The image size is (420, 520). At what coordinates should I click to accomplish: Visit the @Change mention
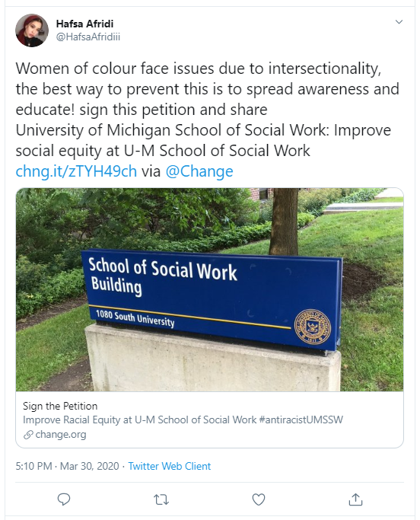click(x=199, y=171)
